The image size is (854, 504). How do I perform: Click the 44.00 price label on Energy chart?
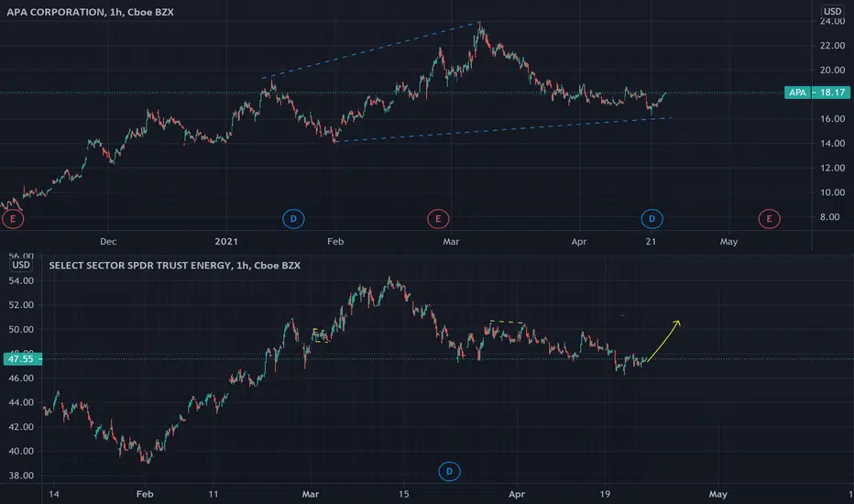pyautogui.click(x=21, y=402)
